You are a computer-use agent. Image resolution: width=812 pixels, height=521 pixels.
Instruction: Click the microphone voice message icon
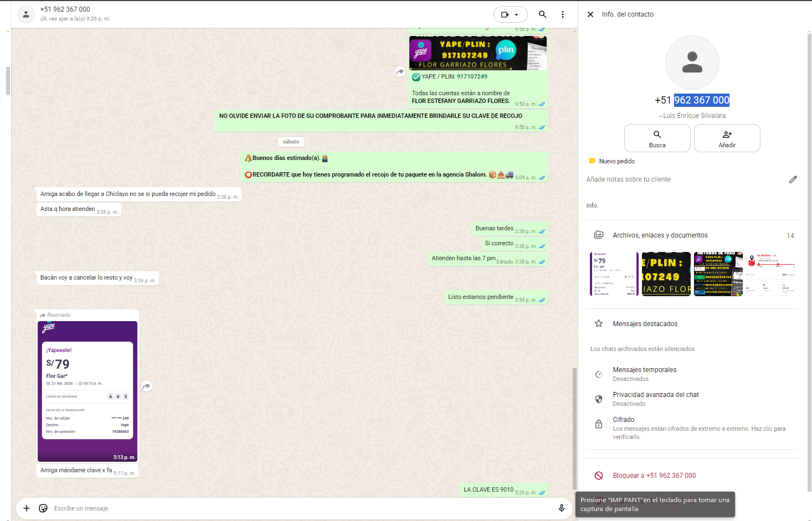pos(561,508)
